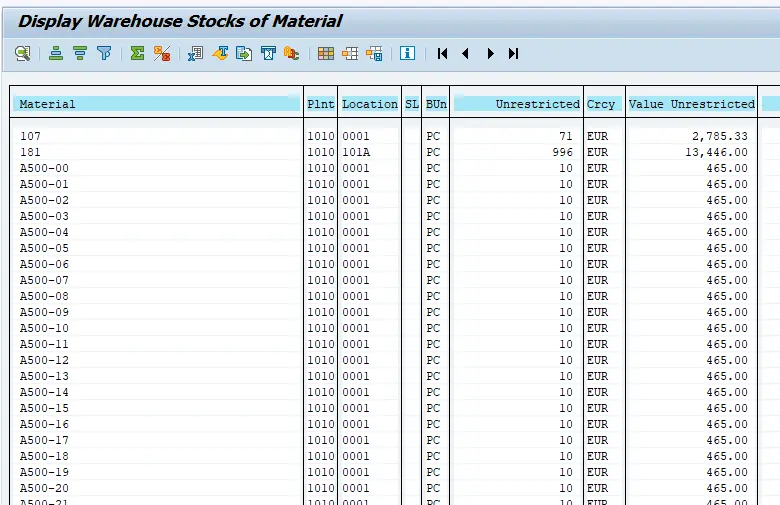Click the Select Layout icon
The width and height of the screenshot is (780, 505).
(350, 54)
